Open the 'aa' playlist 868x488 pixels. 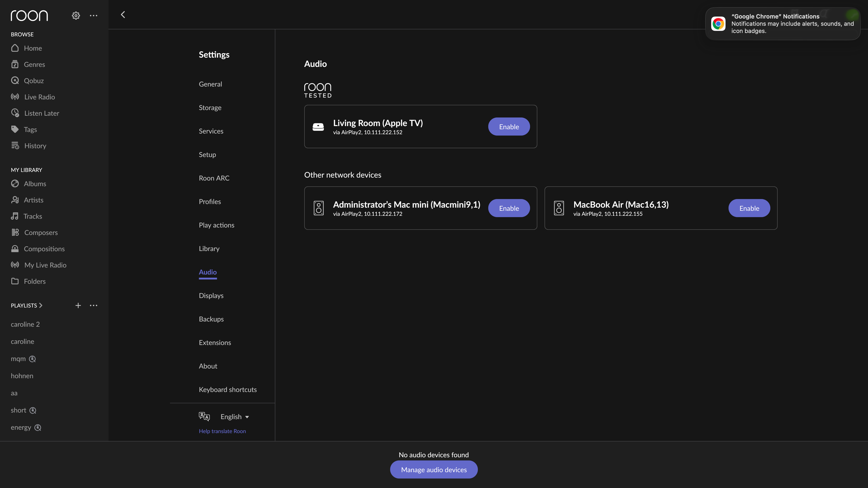point(14,393)
